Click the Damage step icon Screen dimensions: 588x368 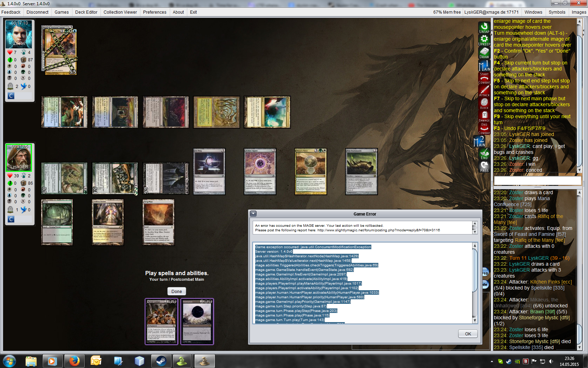point(484,116)
